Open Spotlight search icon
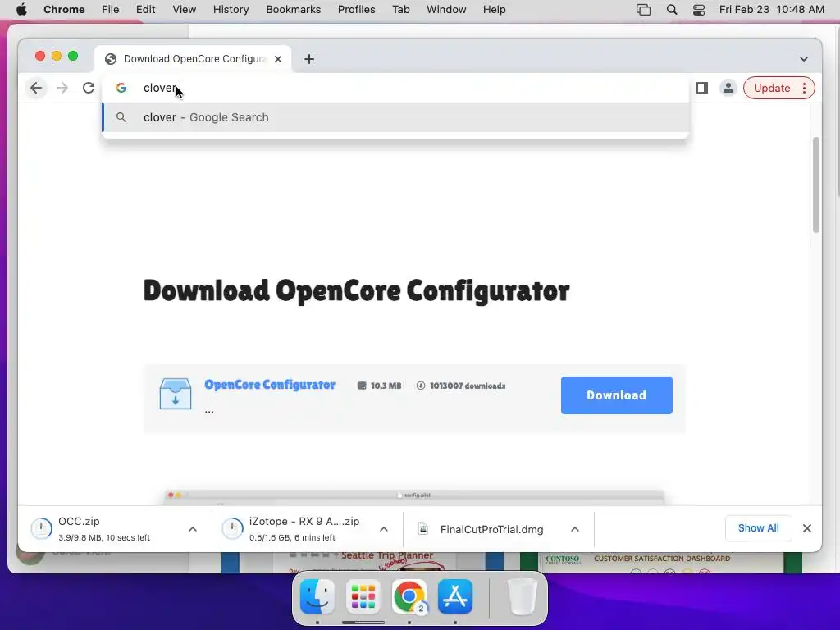 [672, 10]
